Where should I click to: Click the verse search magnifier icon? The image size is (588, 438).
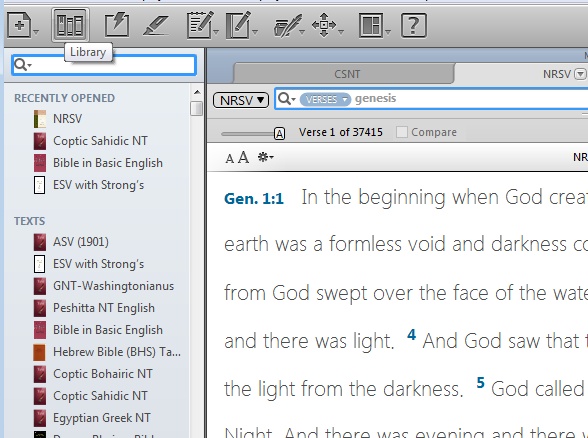(287, 99)
